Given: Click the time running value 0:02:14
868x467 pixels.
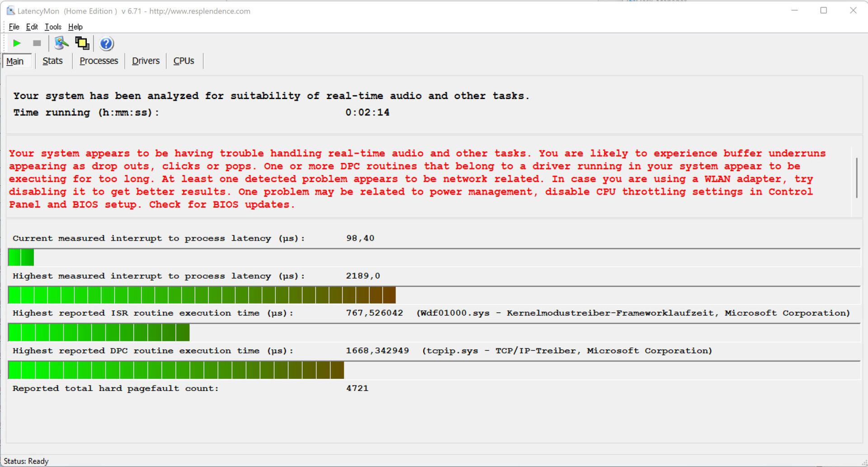Looking at the screenshot, I should pos(368,112).
